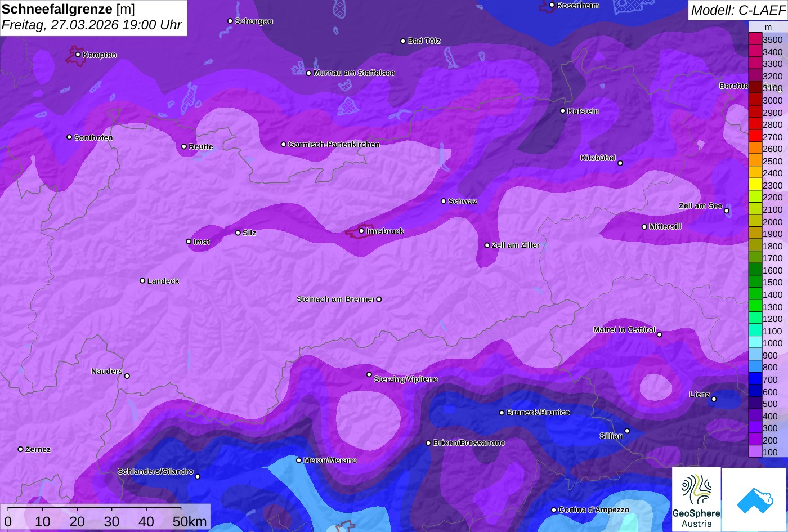Screen dimensions: 788x532
Task: Click the GeoSphere Austria logo
Action: pyautogui.click(x=696, y=499)
